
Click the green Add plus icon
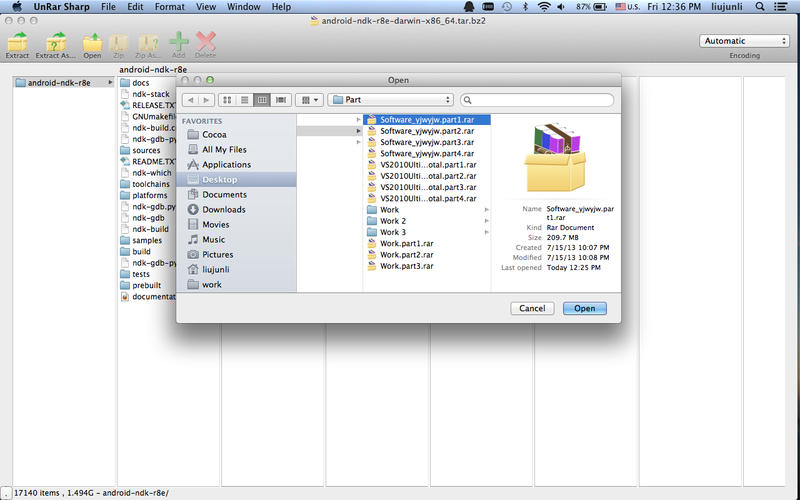click(x=179, y=41)
